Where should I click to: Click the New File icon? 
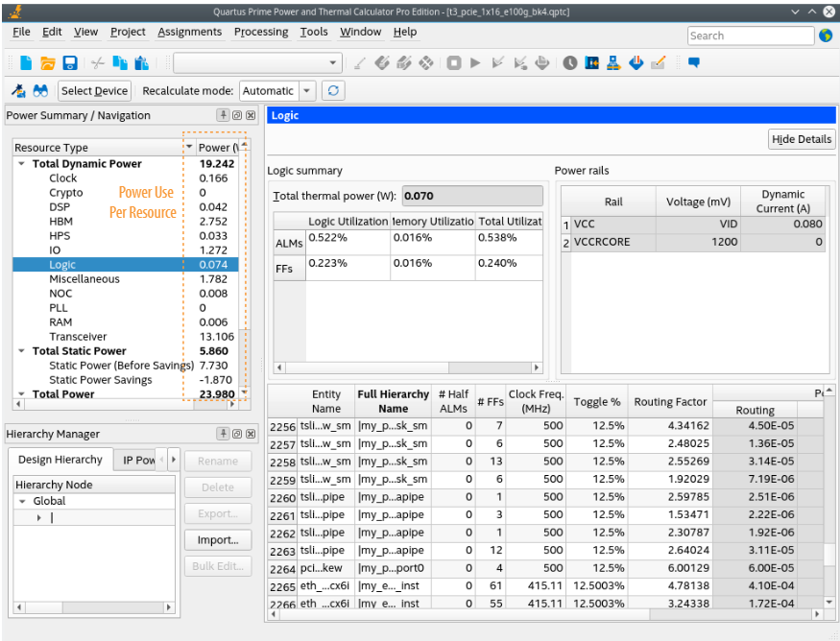[26, 63]
